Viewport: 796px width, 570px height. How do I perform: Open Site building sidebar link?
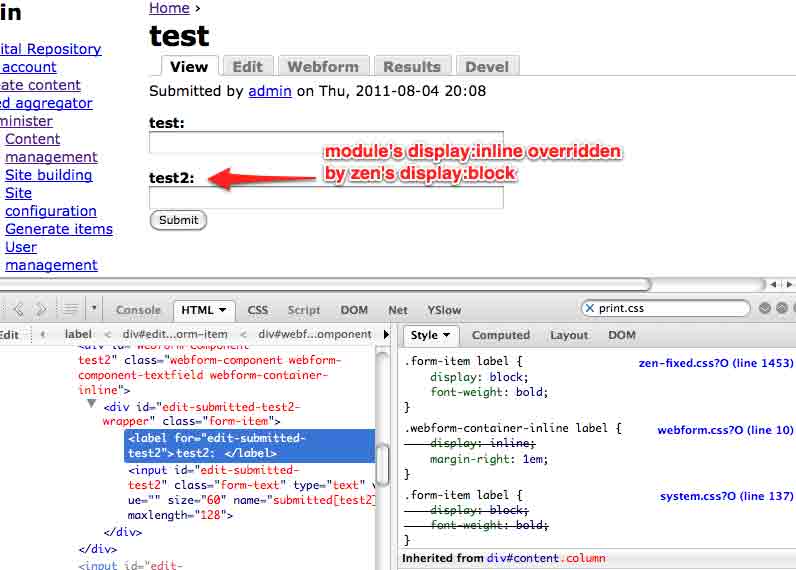click(49, 175)
